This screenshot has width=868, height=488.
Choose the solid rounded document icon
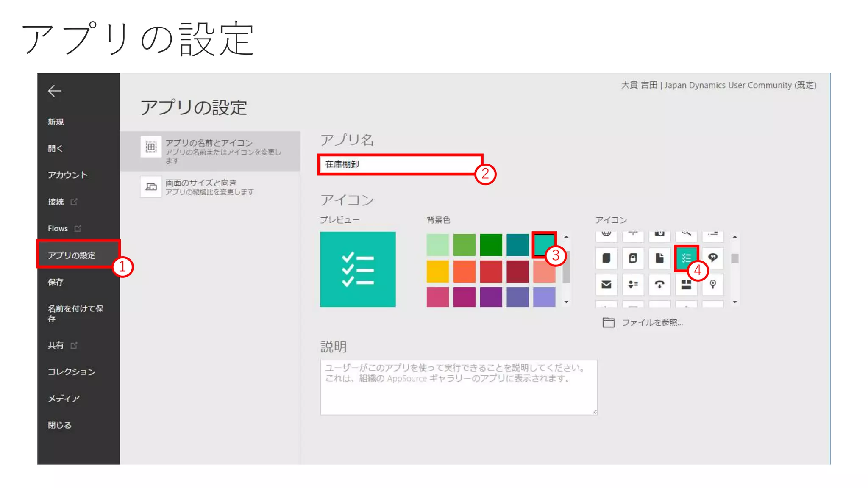click(606, 258)
